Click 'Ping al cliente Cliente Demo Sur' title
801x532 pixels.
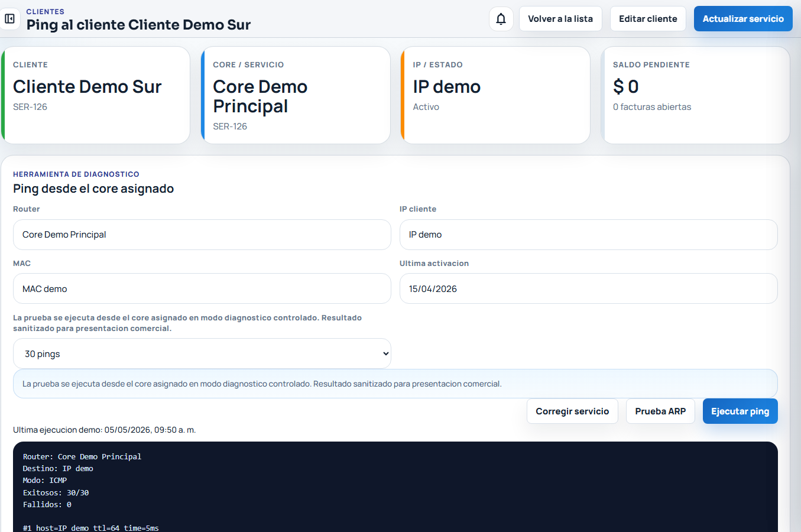pyautogui.click(x=138, y=25)
